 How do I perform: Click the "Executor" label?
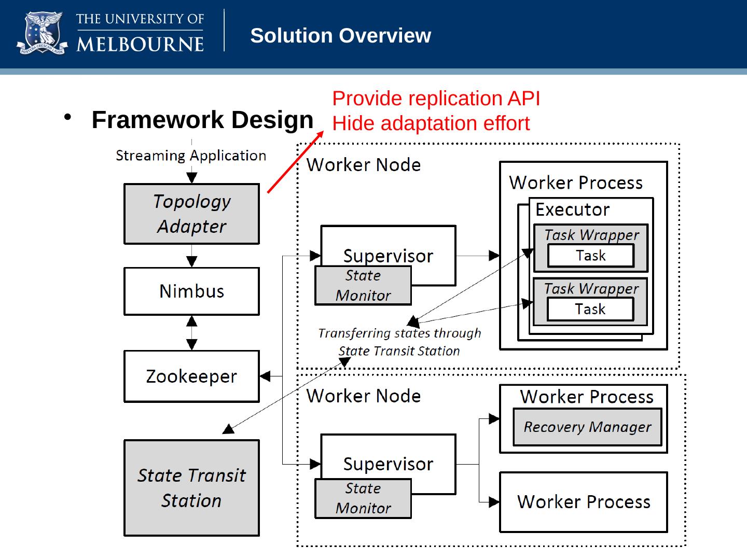click(x=572, y=209)
